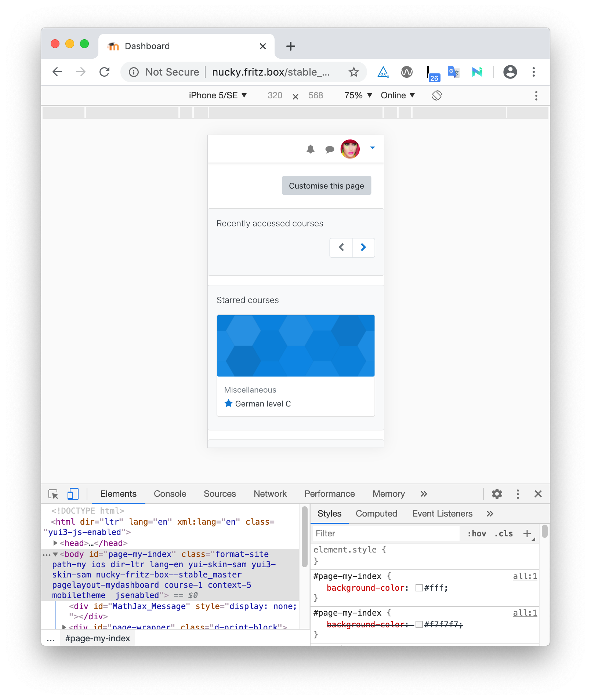Toggle the device toolbar icon
This screenshot has width=591, height=700.
tap(73, 494)
